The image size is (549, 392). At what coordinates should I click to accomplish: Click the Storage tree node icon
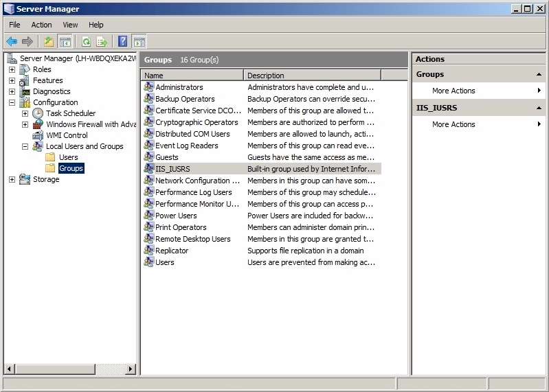point(25,179)
